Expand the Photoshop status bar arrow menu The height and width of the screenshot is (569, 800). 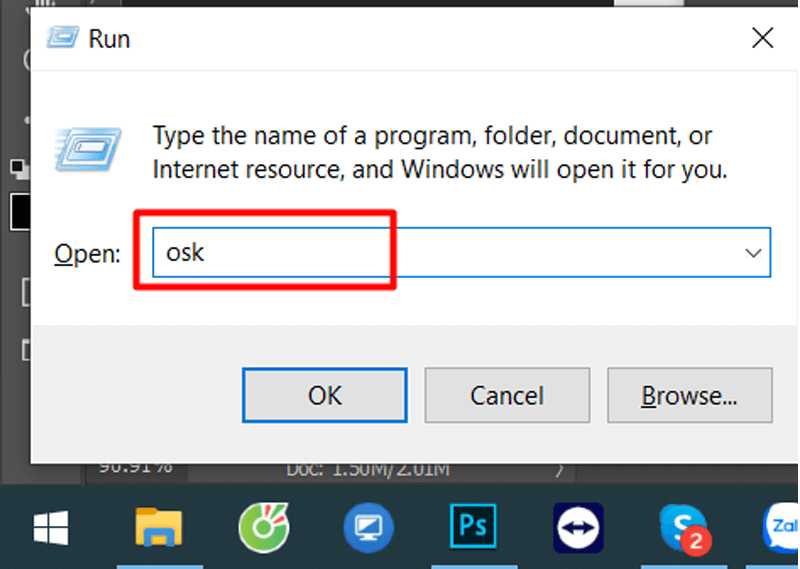coord(559,469)
